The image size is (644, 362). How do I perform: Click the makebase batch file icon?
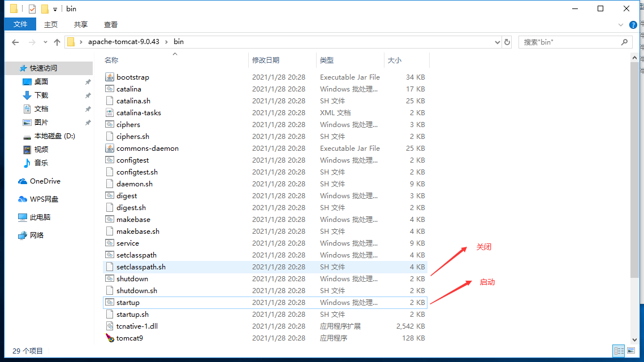(x=110, y=220)
